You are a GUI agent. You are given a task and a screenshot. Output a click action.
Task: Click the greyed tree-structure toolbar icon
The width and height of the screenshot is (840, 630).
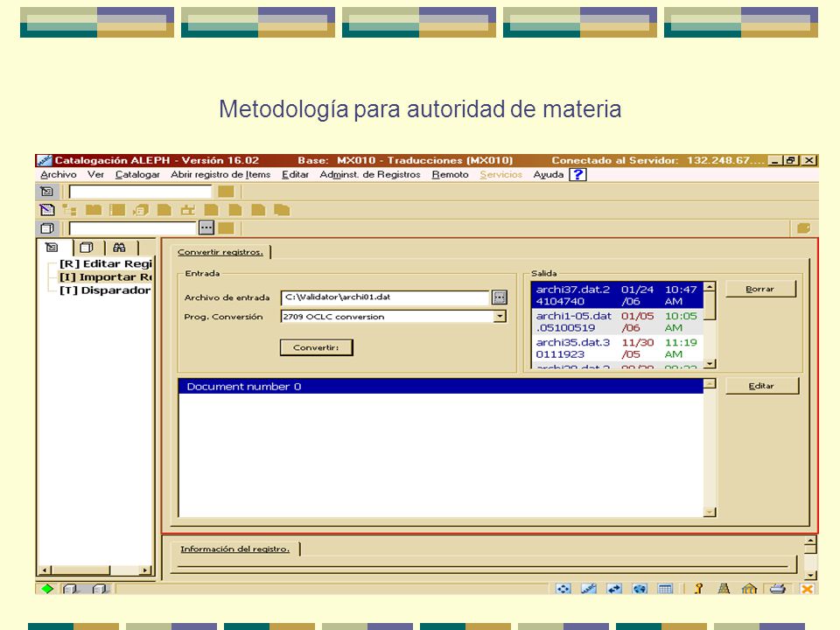point(70,210)
